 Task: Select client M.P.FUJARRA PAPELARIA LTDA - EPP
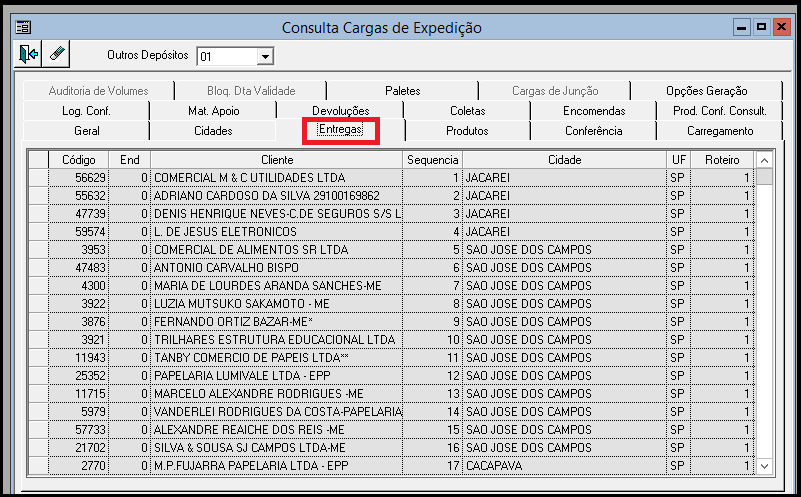click(276, 466)
